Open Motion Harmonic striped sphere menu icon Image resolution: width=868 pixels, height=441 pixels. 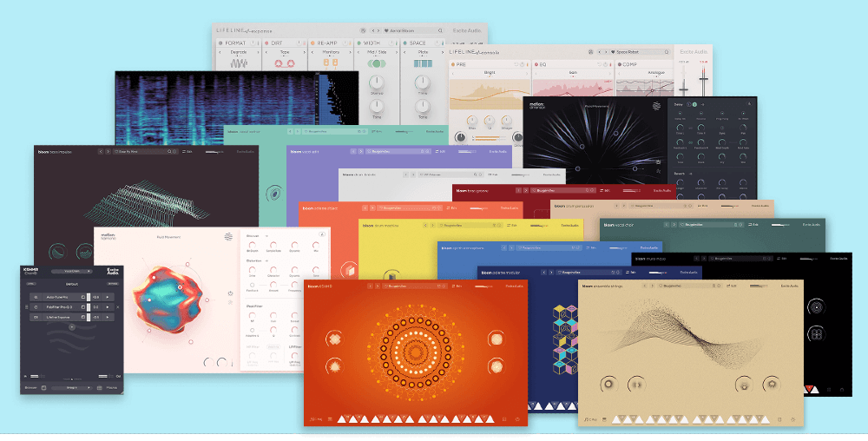pyautogui.click(x=228, y=237)
